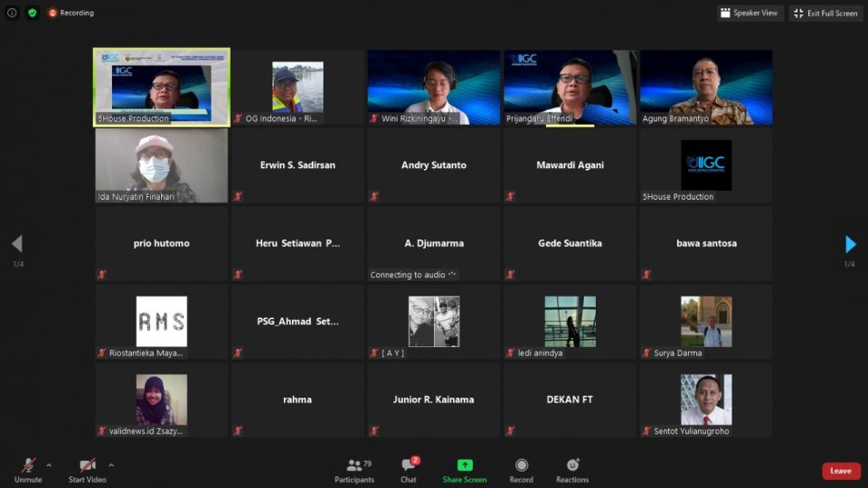
Task: Select Agung Bramantyo video tile
Action: pos(706,87)
